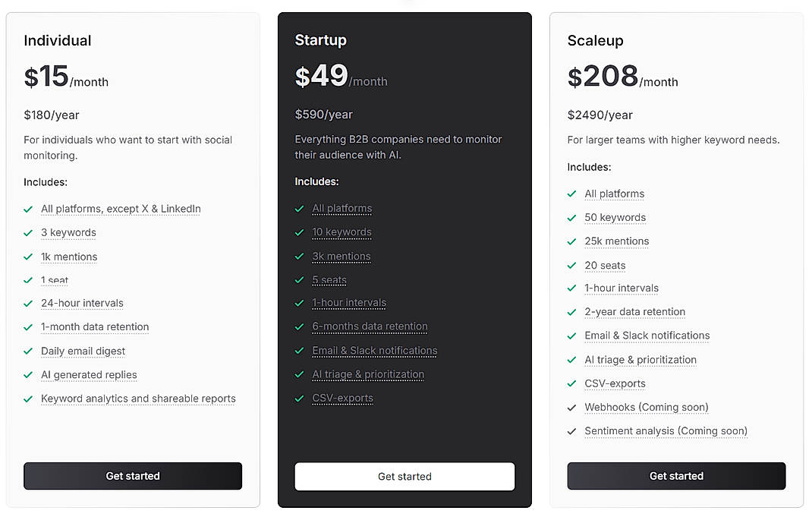Click checkmark beside "10 keywords" feature
Image resolution: width=812 pixels, height=517 pixels.
(299, 232)
